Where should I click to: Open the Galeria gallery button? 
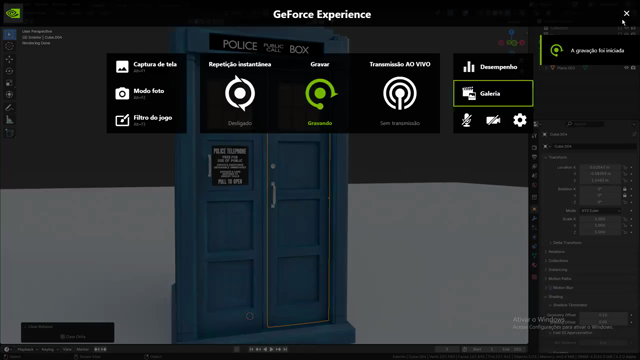click(x=493, y=93)
